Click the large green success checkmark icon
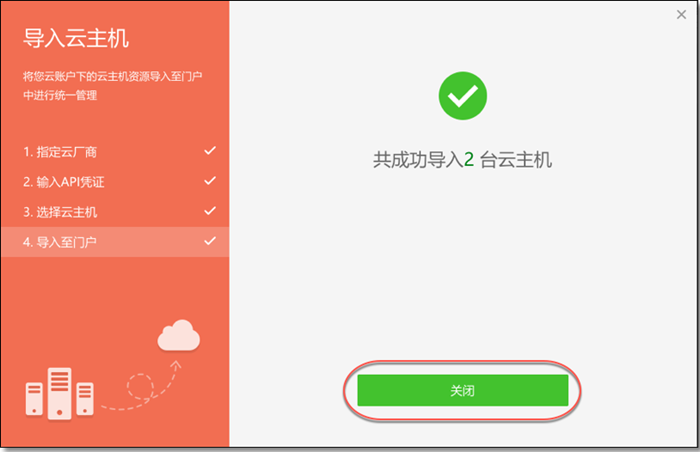Viewport: 700px width, 452px height. (x=462, y=96)
